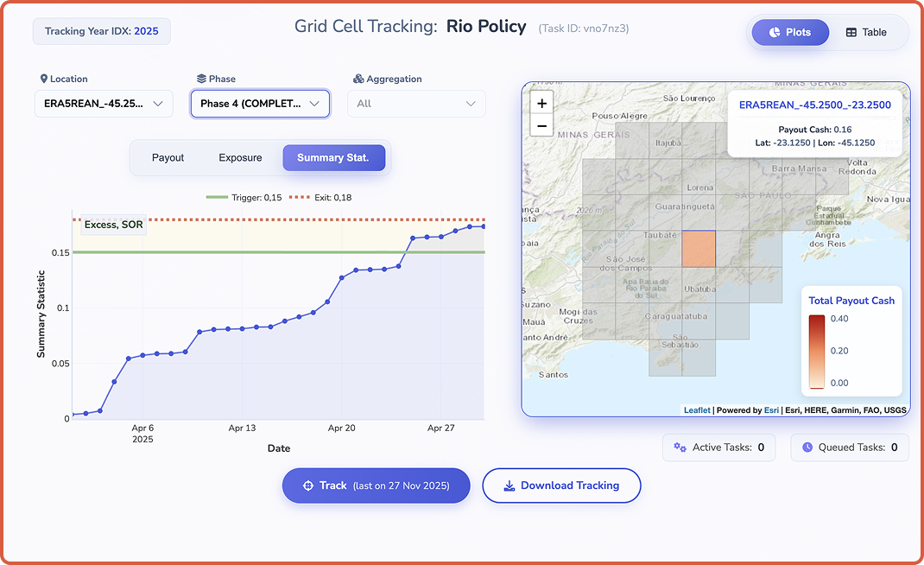
Task: Open the Phase 4 dropdown
Action: pos(260,104)
